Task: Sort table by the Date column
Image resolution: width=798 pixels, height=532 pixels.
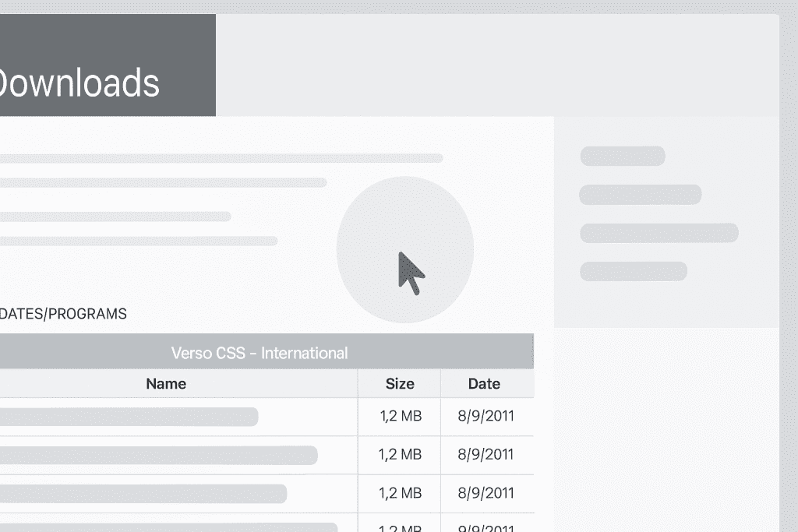Action: click(484, 383)
